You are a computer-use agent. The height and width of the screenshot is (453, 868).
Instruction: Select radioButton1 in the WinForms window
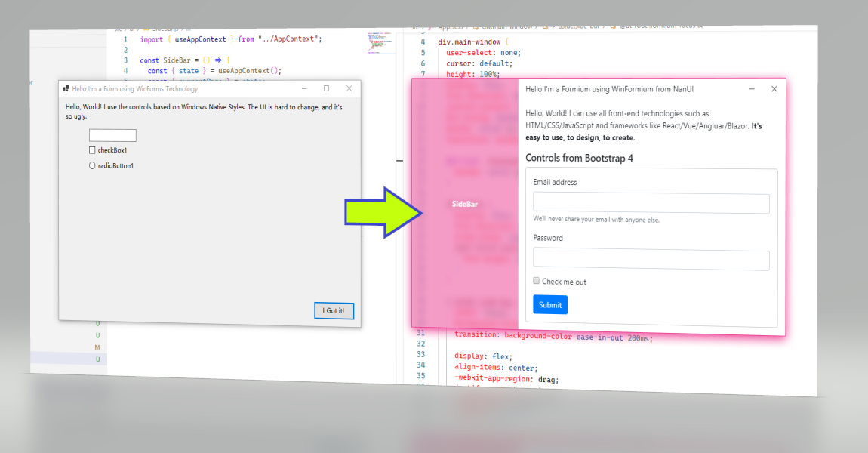[x=92, y=165]
